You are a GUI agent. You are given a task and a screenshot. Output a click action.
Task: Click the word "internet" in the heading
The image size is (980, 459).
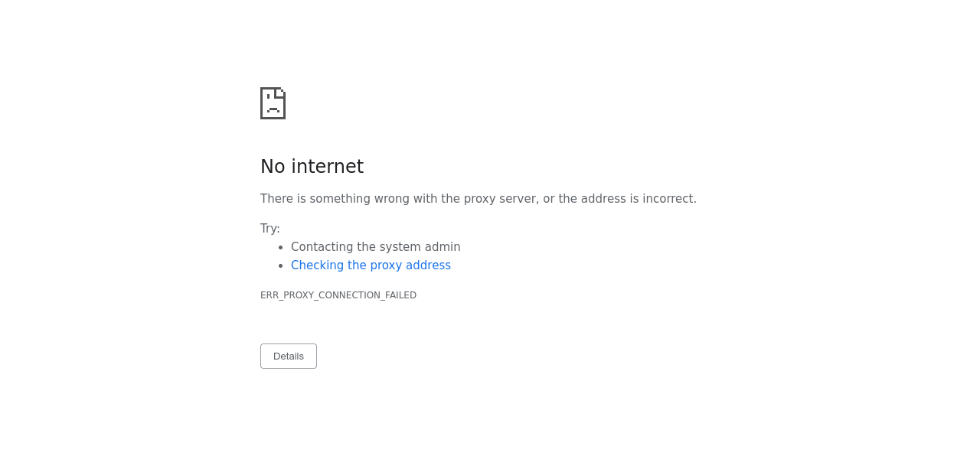click(327, 167)
